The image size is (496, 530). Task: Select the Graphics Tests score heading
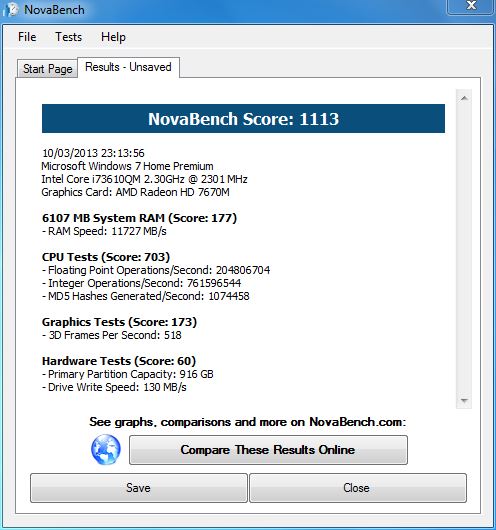click(119, 322)
